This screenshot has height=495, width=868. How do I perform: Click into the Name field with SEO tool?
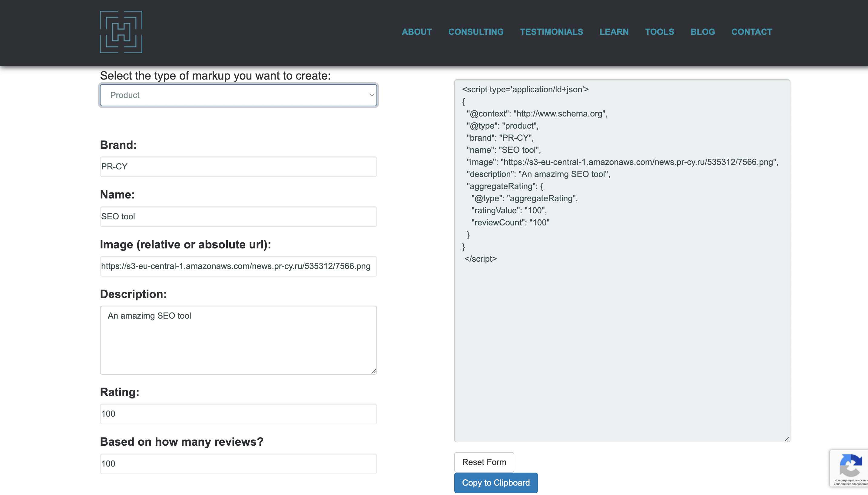tap(238, 217)
